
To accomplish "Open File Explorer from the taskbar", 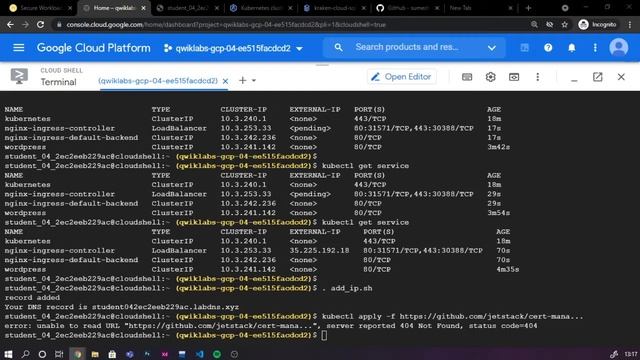I will [95, 354].
